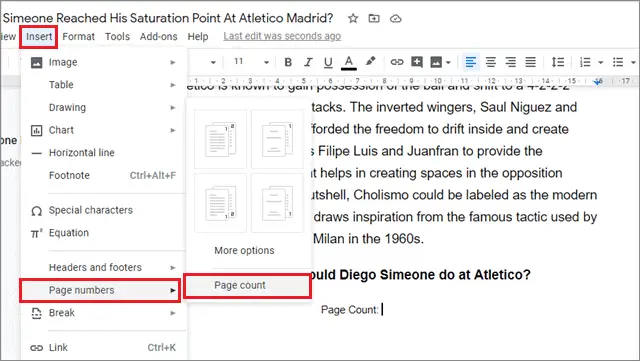The height and width of the screenshot is (361, 640).
Task: Expand the Drawing submenu
Action: pos(104,107)
